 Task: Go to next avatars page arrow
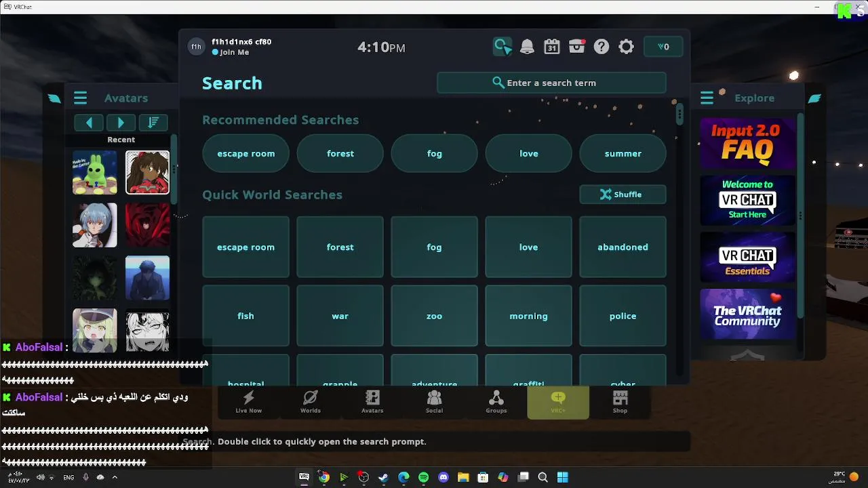point(121,123)
